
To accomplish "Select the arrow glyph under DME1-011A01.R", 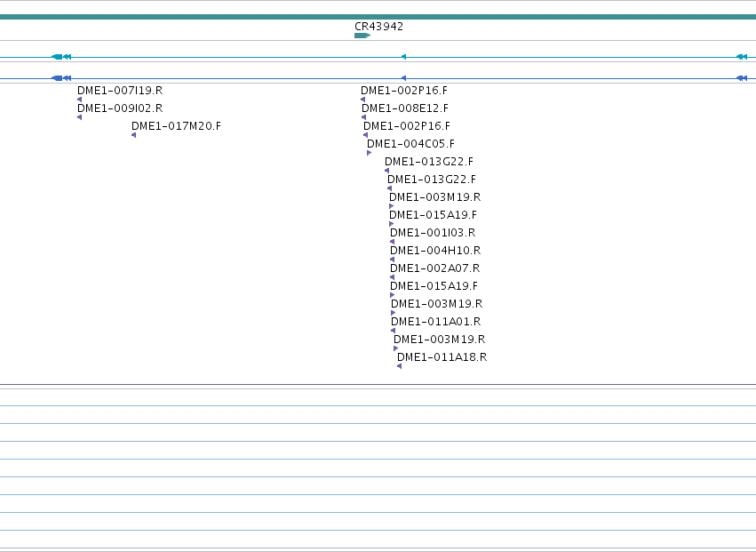I will pos(393,331).
